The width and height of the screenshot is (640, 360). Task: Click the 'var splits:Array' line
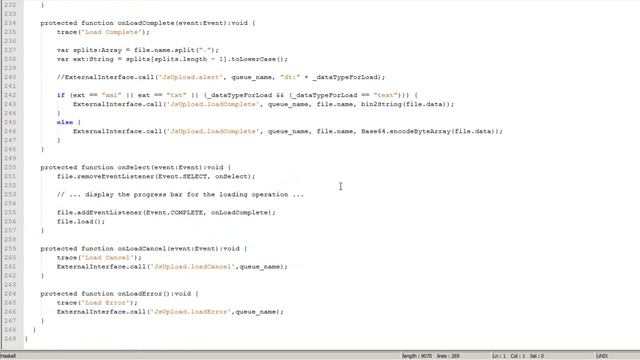pos(138,50)
